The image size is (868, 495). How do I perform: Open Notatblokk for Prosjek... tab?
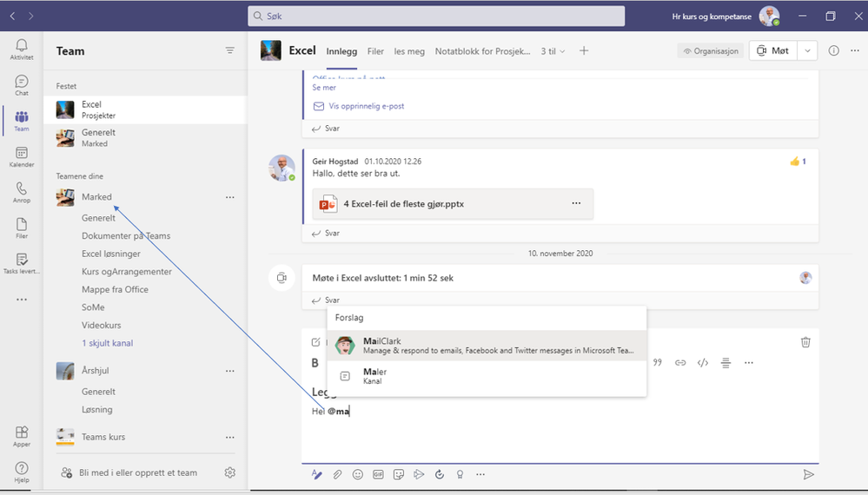482,51
